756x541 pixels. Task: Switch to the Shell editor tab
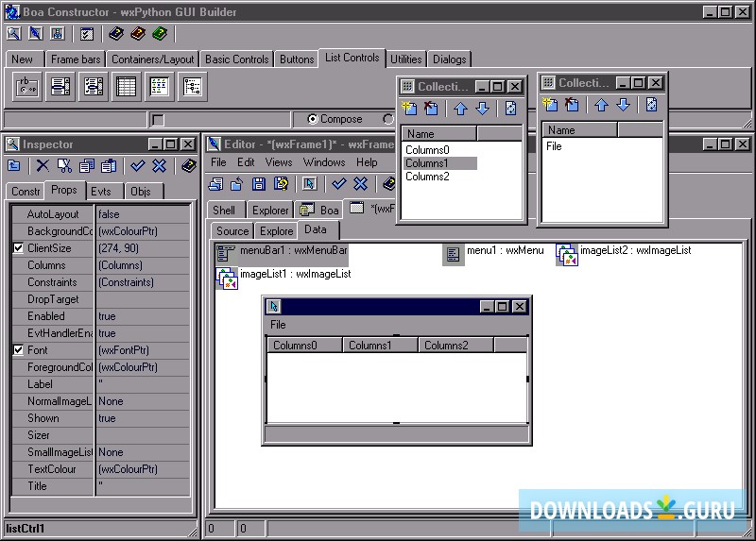[224, 210]
